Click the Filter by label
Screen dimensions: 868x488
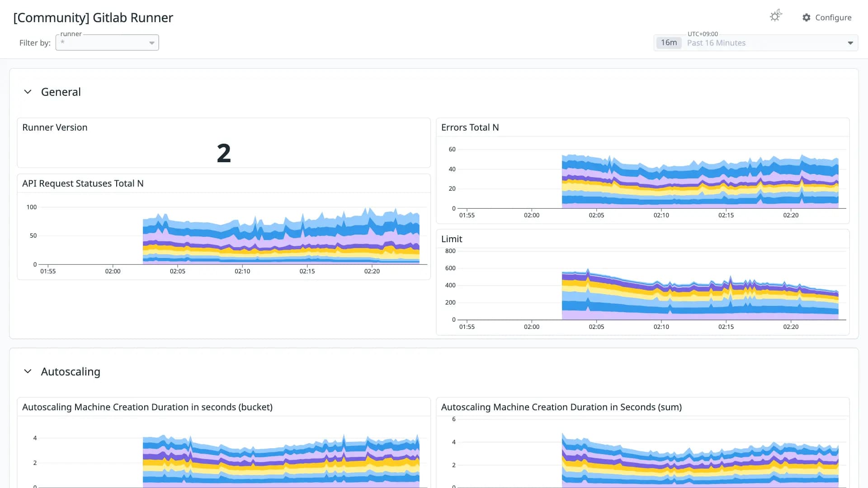[35, 43]
